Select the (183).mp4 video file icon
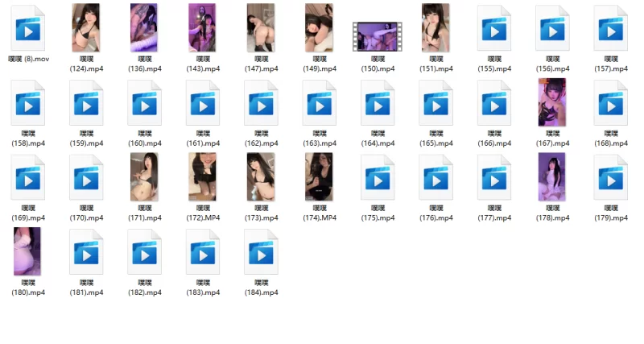Image resolution: width=644 pixels, height=344 pixels. (203, 252)
